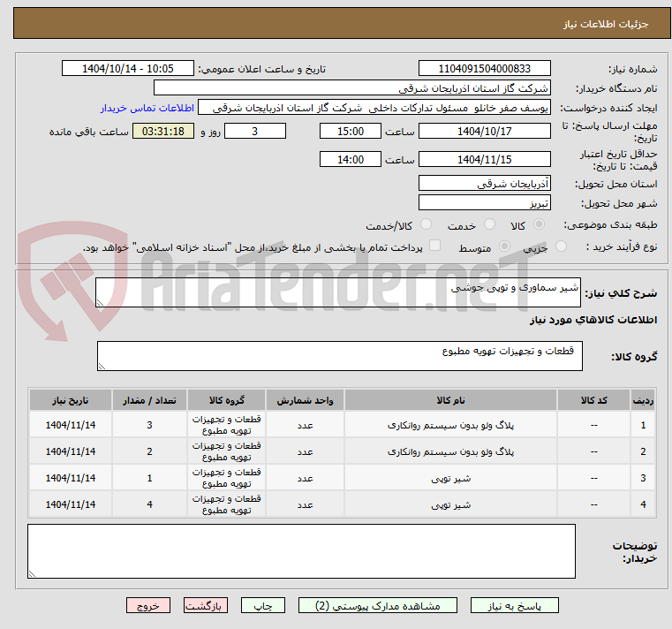
Task: Click the delivery city field تبریز
Action: (x=484, y=203)
